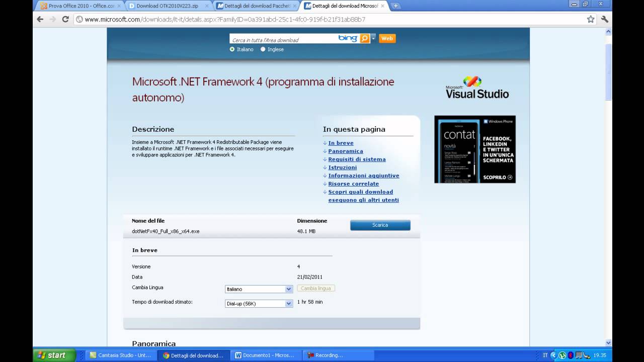Click the Visual Studio logo
Viewport: 644px width, 362px height.
[477, 87]
